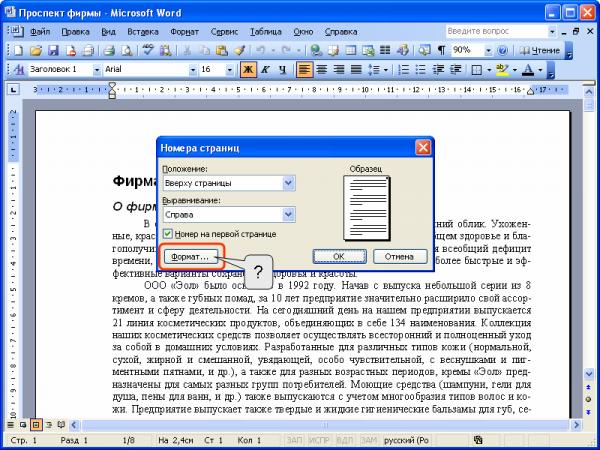Open a file with the folder icon

click(36, 50)
